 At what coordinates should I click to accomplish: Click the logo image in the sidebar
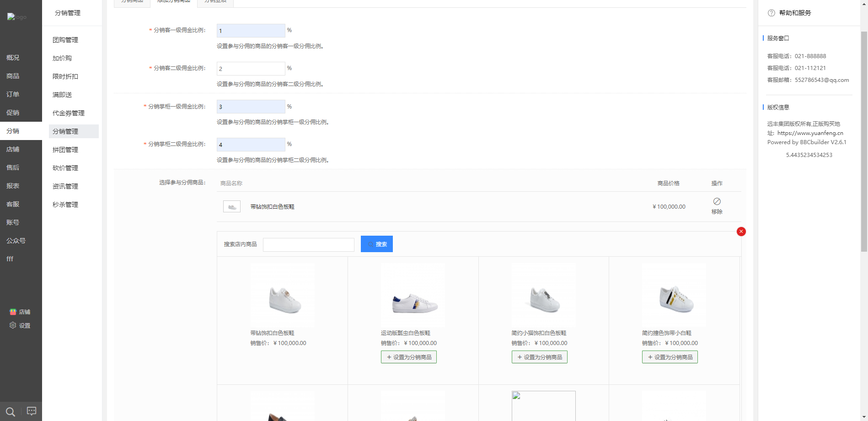pos(17,17)
